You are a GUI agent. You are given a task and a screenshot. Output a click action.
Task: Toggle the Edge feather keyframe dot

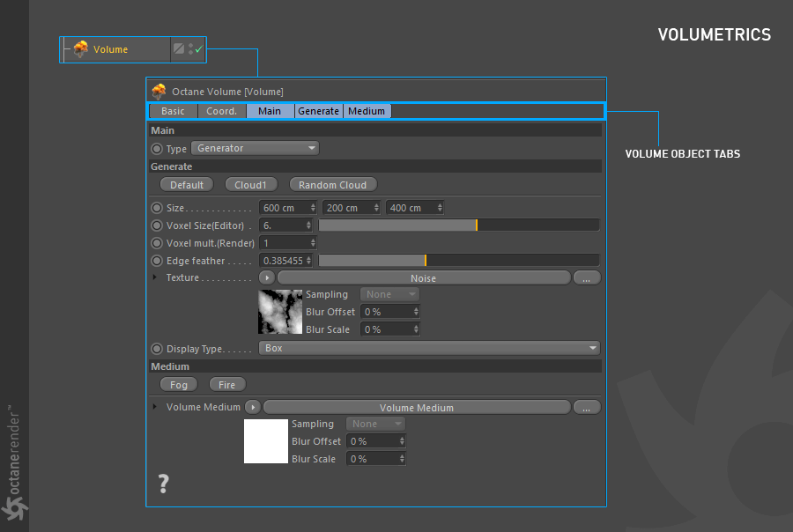click(157, 261)
